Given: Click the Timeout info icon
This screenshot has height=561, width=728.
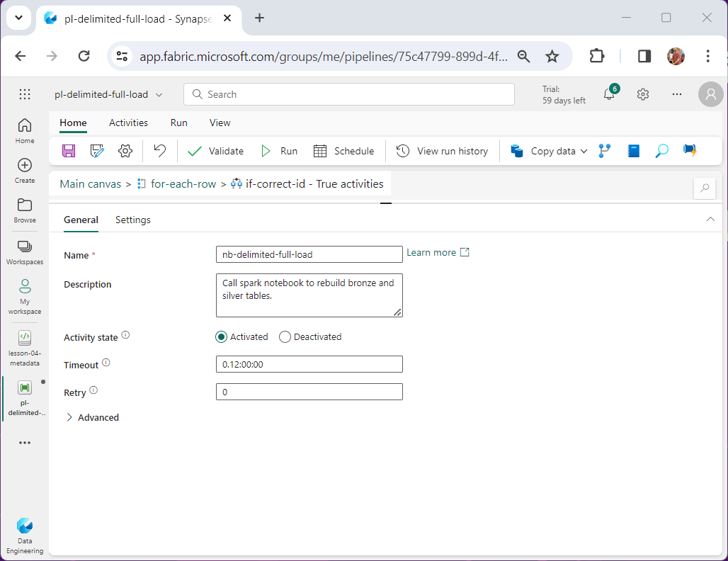Looking at the screenshot, I should [x=106, y=362].
